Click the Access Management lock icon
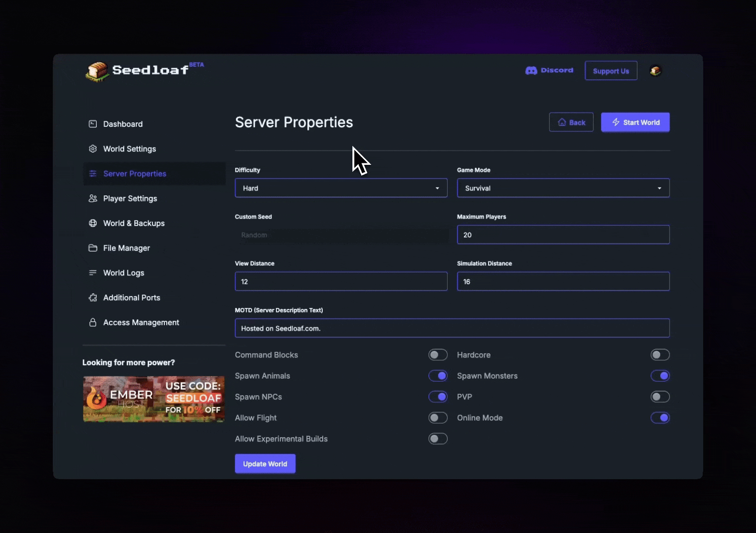This screenshot has width=756, height=533. tap(93, 322)
